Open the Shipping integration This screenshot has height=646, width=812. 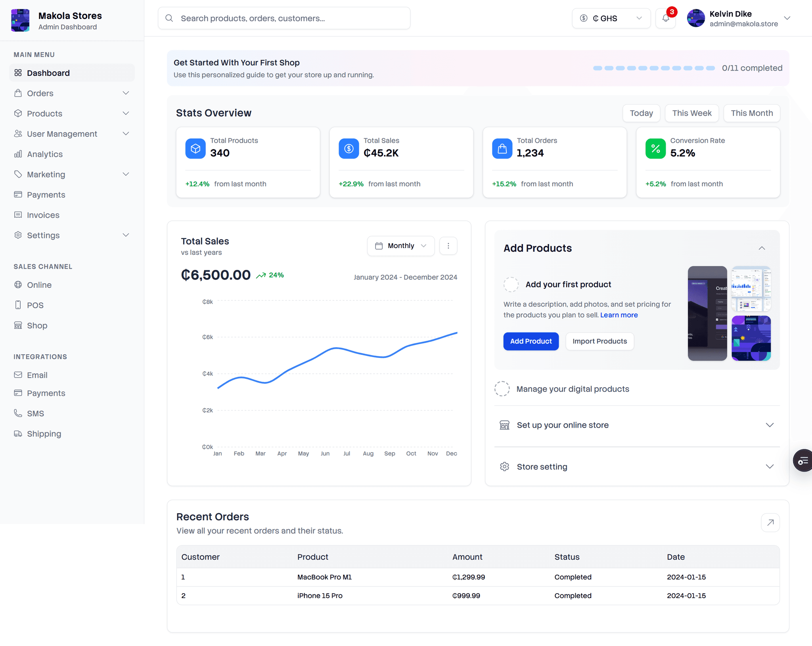[72, 434]
